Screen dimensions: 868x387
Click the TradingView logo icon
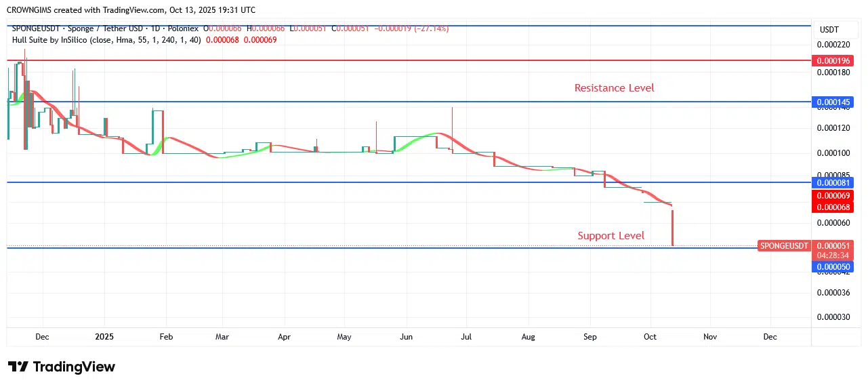coord(18,367)
